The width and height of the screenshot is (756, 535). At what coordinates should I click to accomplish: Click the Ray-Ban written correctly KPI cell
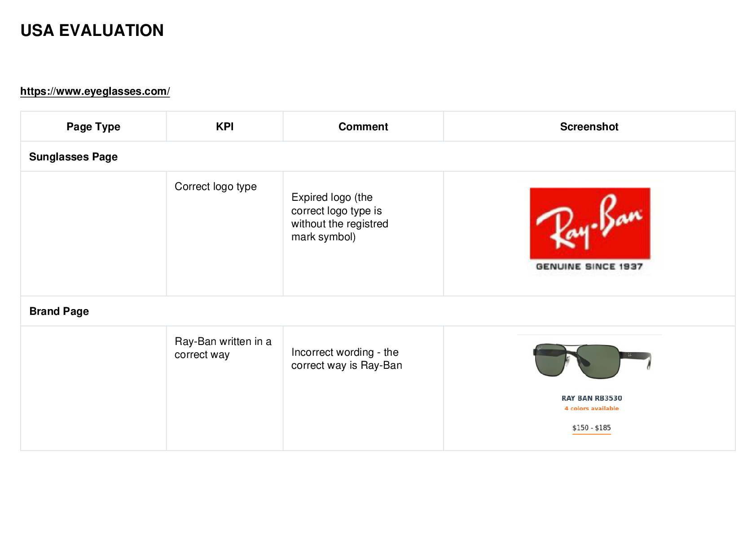click(224, 388)
